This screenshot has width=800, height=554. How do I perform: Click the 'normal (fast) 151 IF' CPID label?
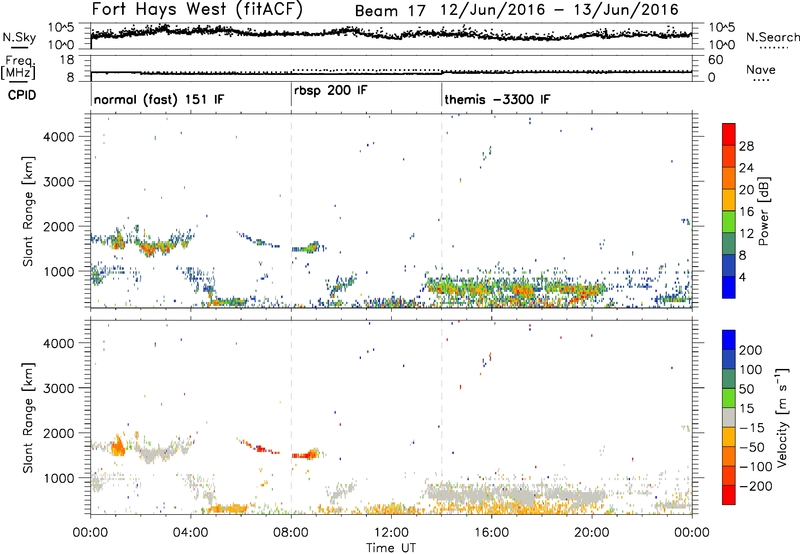click(159, 99)
